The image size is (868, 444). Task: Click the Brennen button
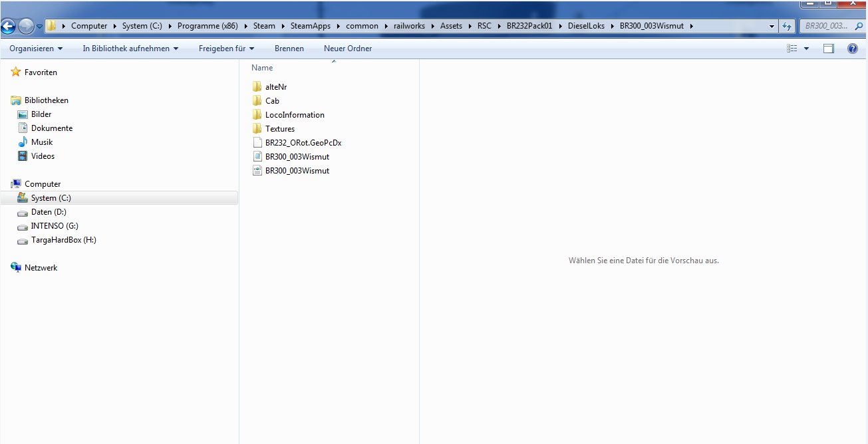289,49
